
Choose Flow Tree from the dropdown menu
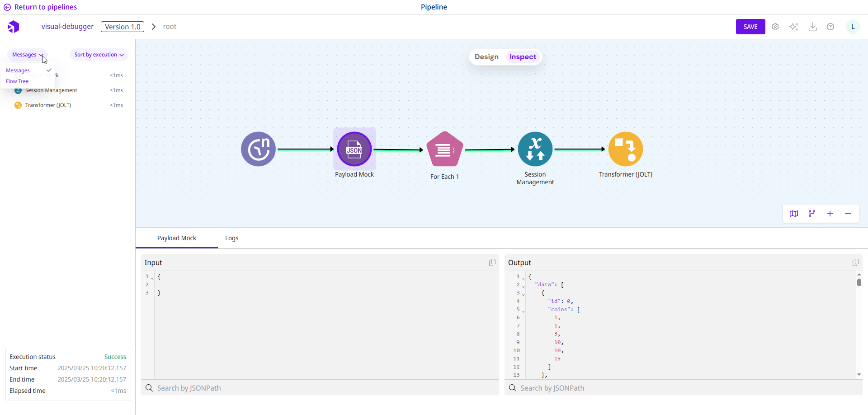tap(17, 81)
